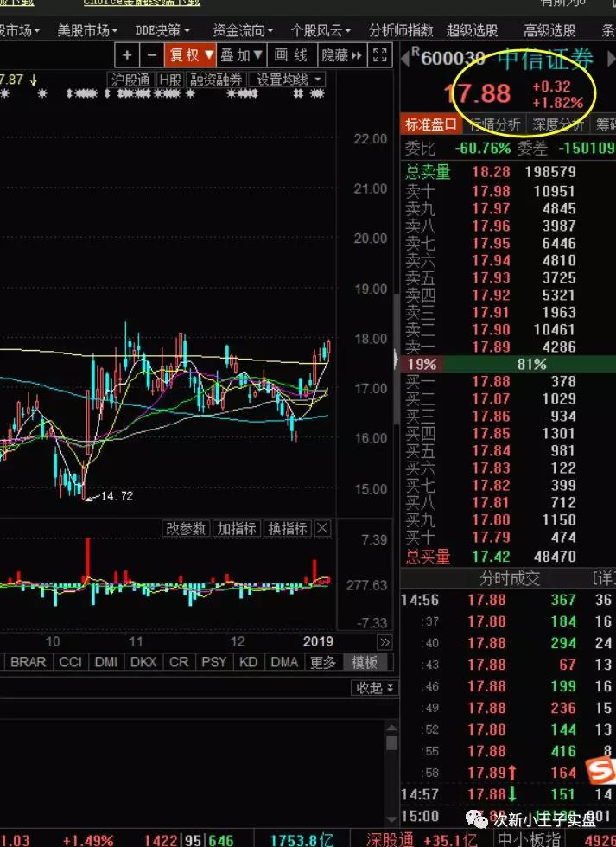Click the double-chevron button beside 2019 date axis

[x=384, y=642]
